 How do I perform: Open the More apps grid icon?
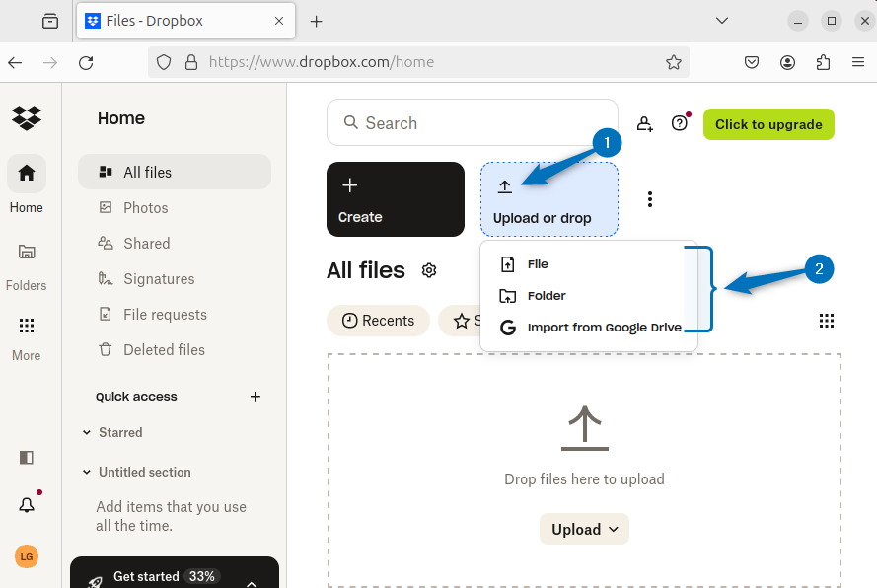tap(27, 327)
